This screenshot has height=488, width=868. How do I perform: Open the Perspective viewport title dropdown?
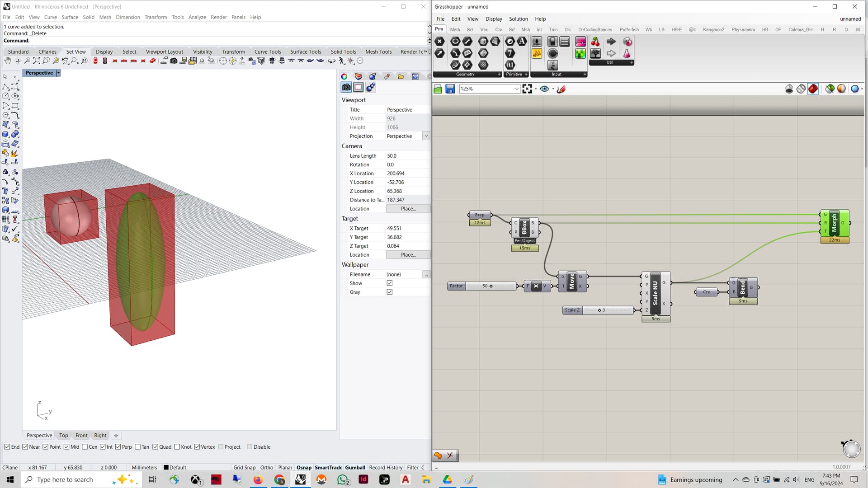[58, 72]
